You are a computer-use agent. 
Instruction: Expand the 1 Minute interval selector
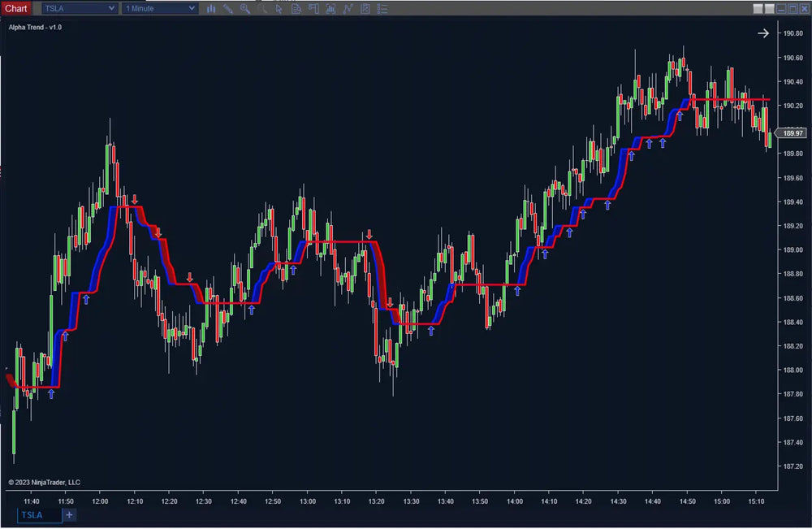159,7
